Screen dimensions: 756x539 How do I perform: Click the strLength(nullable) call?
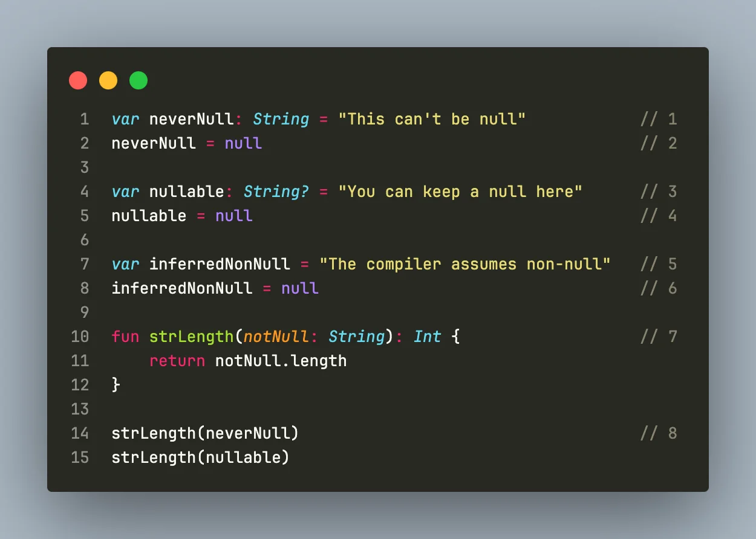pyautogui.click(x=200, y=457)
